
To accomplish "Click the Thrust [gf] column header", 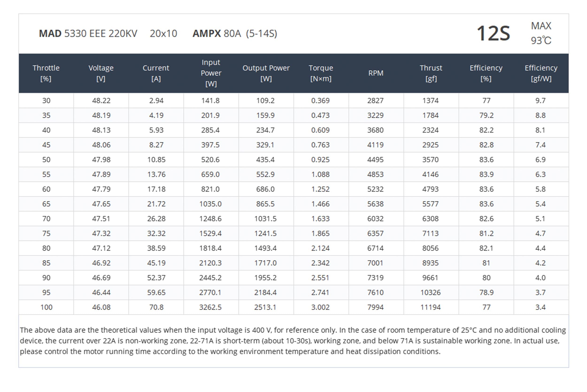I will pyautogui.click(x=431, y=73).
